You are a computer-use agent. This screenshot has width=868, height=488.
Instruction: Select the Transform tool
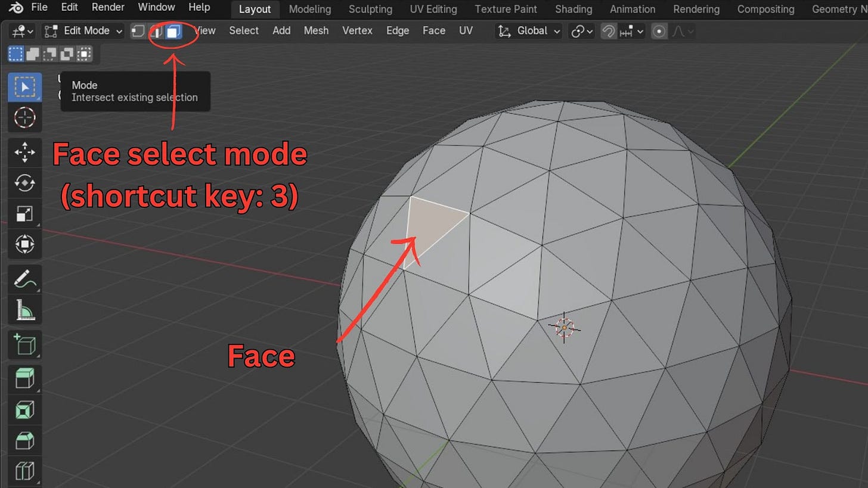pyautogui.click(x=24, y=244)
